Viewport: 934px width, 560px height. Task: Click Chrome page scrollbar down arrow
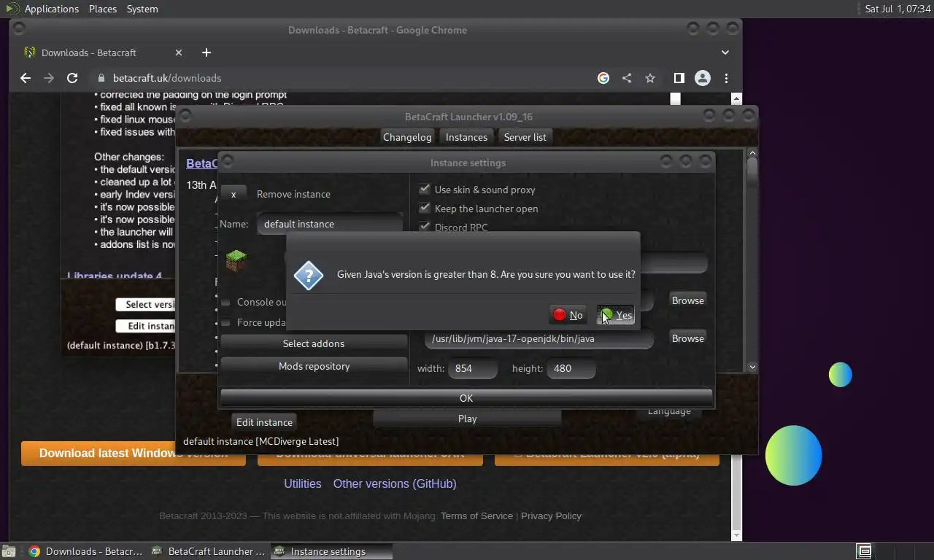[x=736, y=535]
